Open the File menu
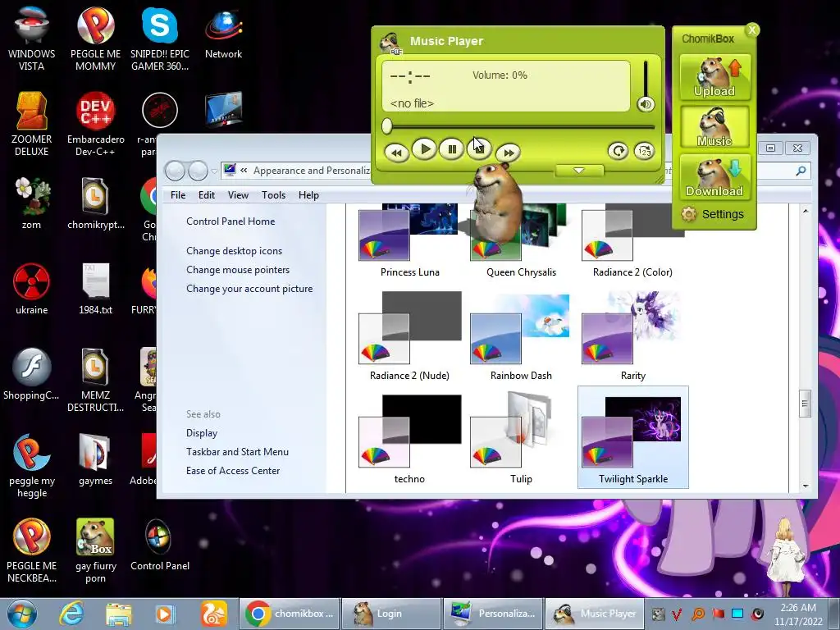The height and width of the screenshot is (630, 840). click(x=178, y=195)
